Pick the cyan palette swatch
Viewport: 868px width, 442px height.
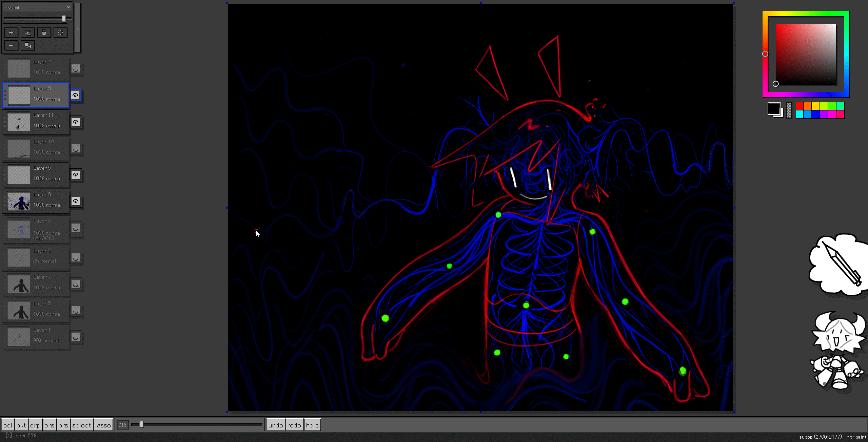(x=800, y=114)
